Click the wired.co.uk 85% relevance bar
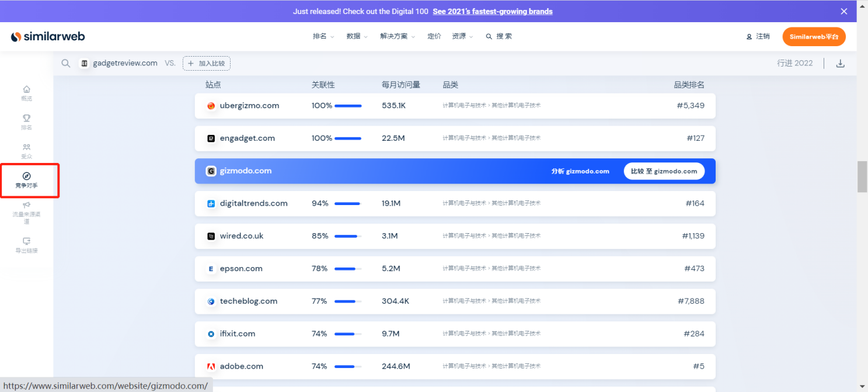868x392 pixels. pyautogui.click(x=348, y=236)
